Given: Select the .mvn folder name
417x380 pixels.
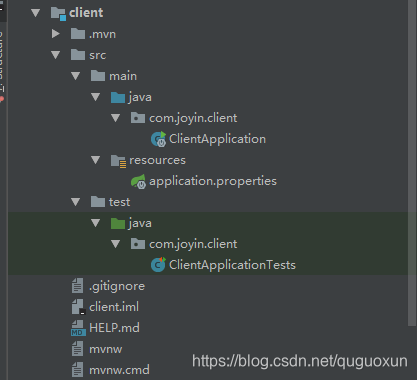Looking at the screenshot, I should (x=102, y=34).
